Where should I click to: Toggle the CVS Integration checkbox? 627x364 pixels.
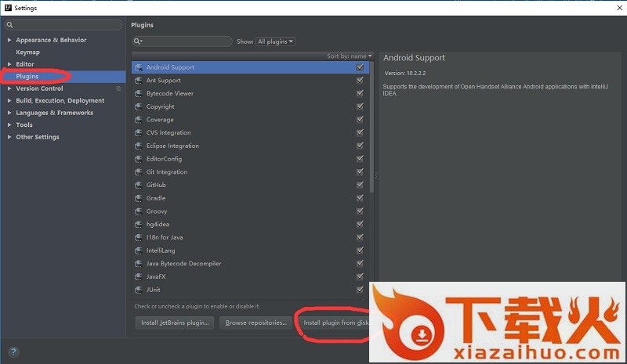(360, 132)
